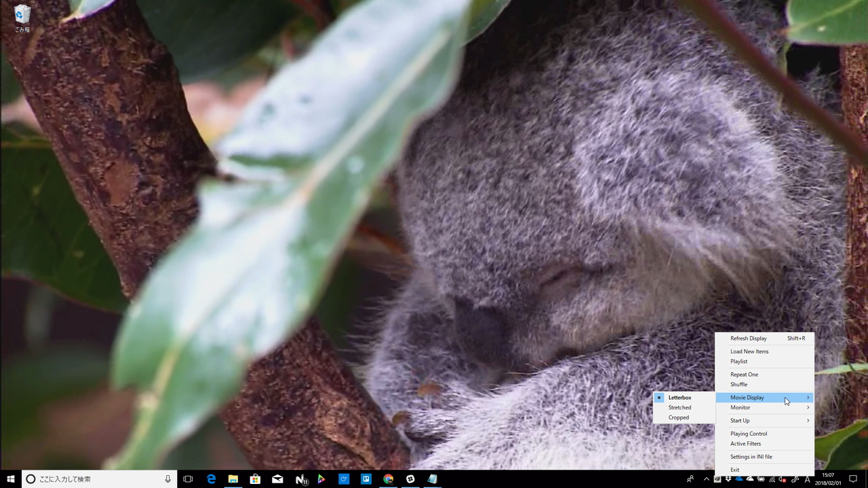Screen dimensions: 868x488
Task: Open File Explorer from the taskbar
Action: (x=233, y=479)
